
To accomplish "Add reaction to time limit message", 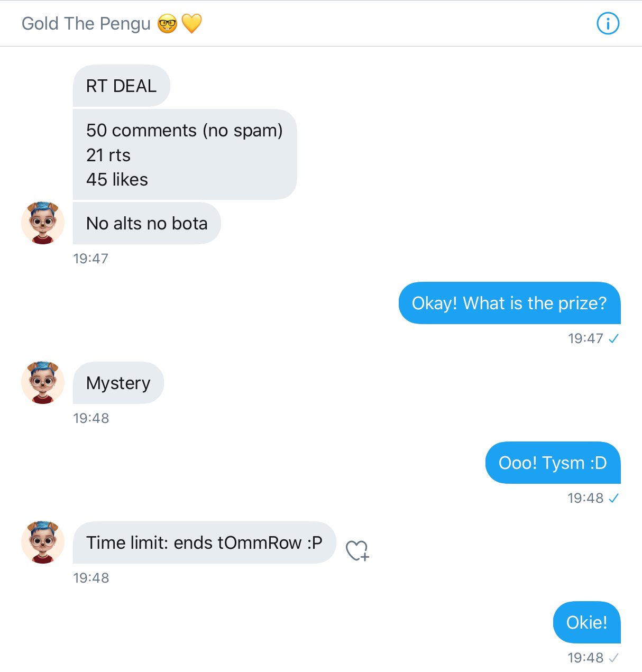I will point(357,550).
